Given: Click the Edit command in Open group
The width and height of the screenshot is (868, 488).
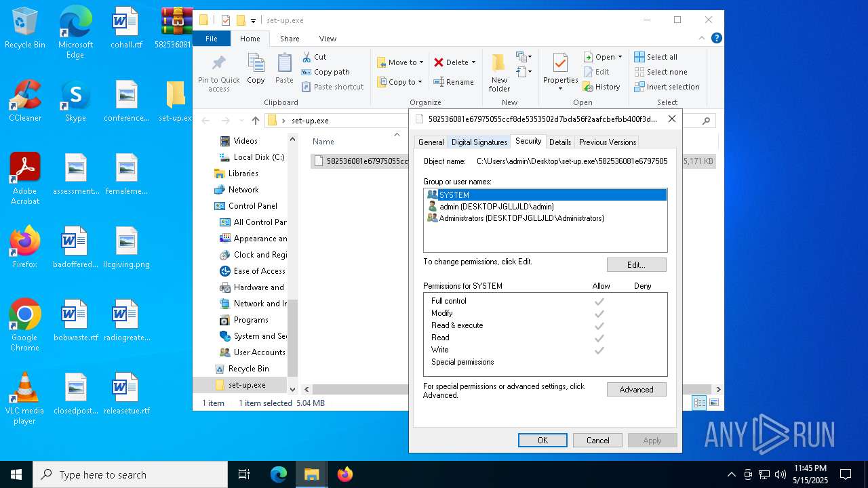Looking at the screenshot, I should point(596,72).
